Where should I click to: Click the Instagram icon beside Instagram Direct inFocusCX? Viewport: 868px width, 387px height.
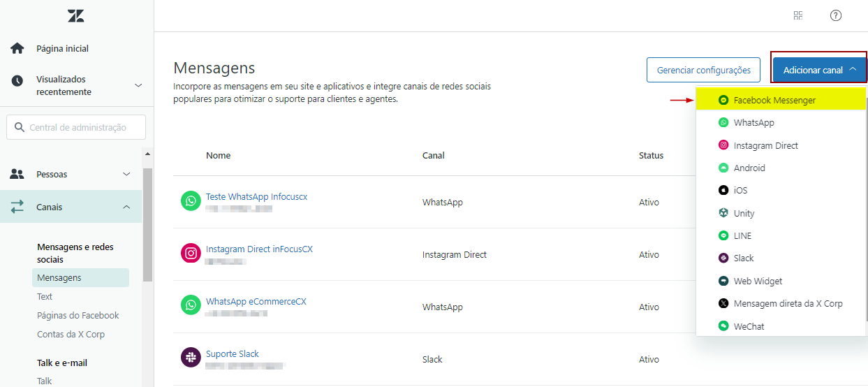pos(191,253)
